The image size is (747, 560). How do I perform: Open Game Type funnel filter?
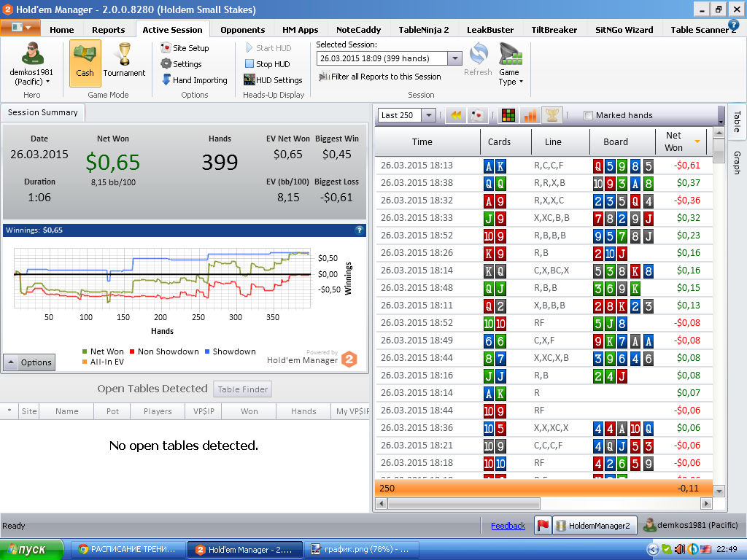tap(510, 54)
